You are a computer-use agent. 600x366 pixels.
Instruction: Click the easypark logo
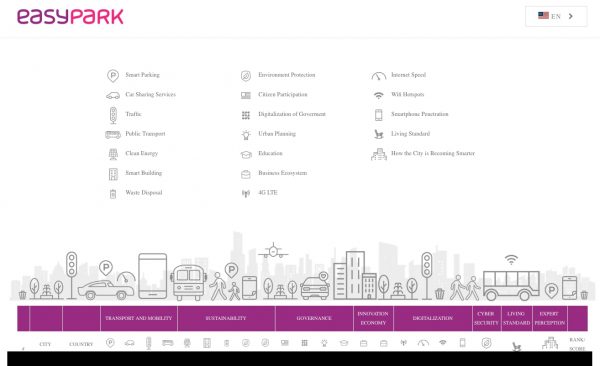[70, 16]
